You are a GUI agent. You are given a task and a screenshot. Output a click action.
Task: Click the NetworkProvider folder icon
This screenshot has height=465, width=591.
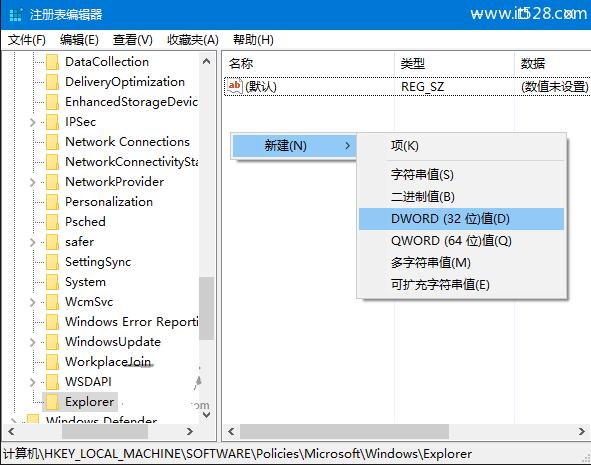tap(52, 182)
